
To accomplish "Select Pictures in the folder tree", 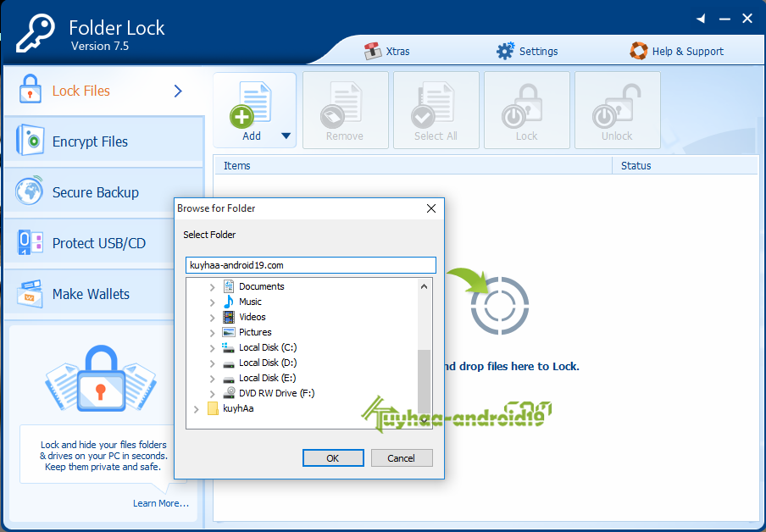I will pos(255,332).
